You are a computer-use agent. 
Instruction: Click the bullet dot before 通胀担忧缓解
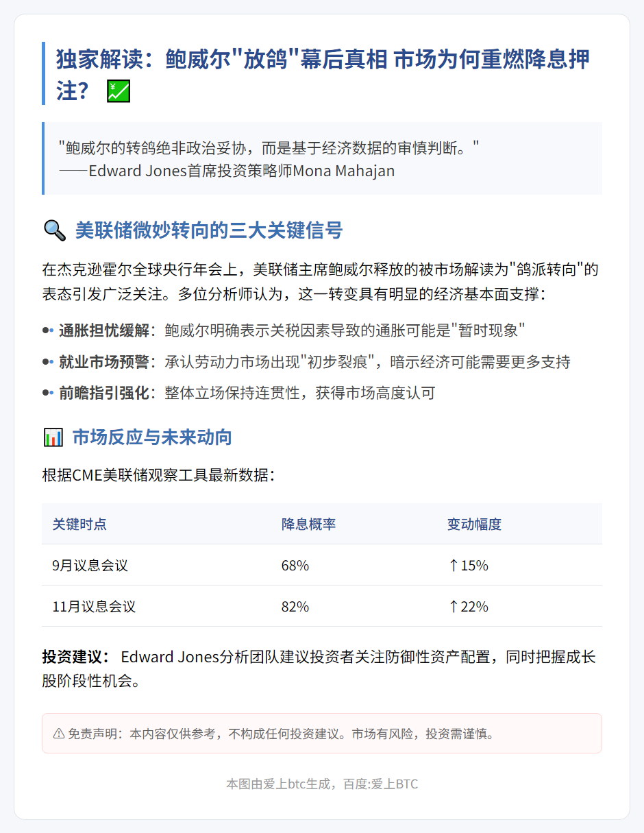[47, 330]
